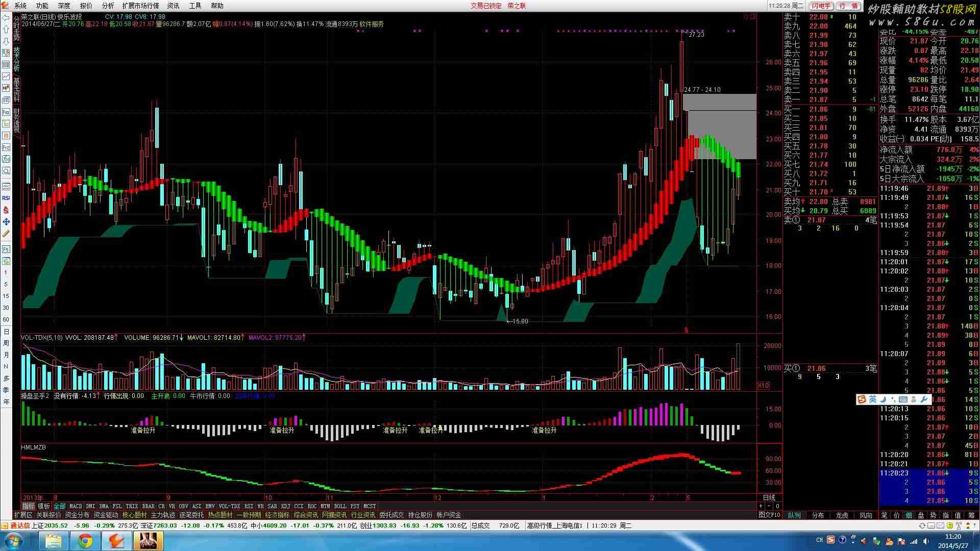Select the 月 (monthly) period button

[6, 355]
